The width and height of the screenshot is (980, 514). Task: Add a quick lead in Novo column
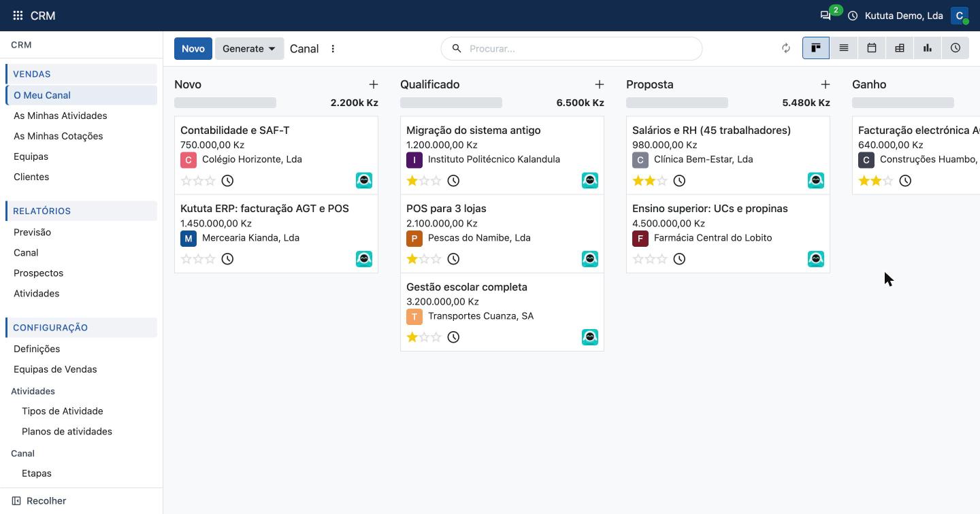[374, 84]
